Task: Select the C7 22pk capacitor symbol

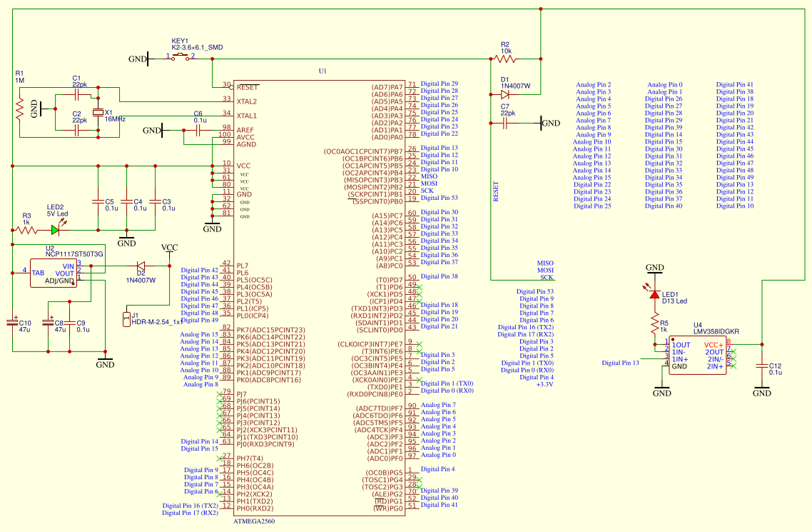Action: (x=505, y=123)
